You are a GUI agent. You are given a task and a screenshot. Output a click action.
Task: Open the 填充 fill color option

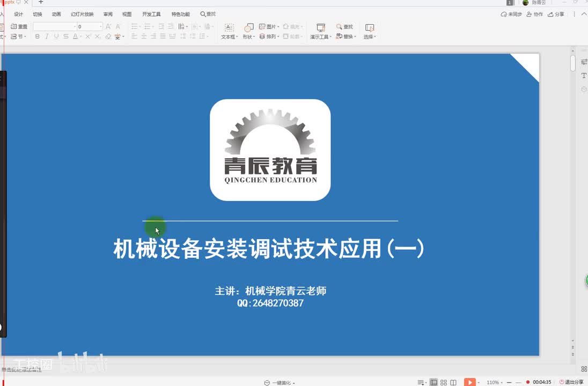[x=292, y=27]
